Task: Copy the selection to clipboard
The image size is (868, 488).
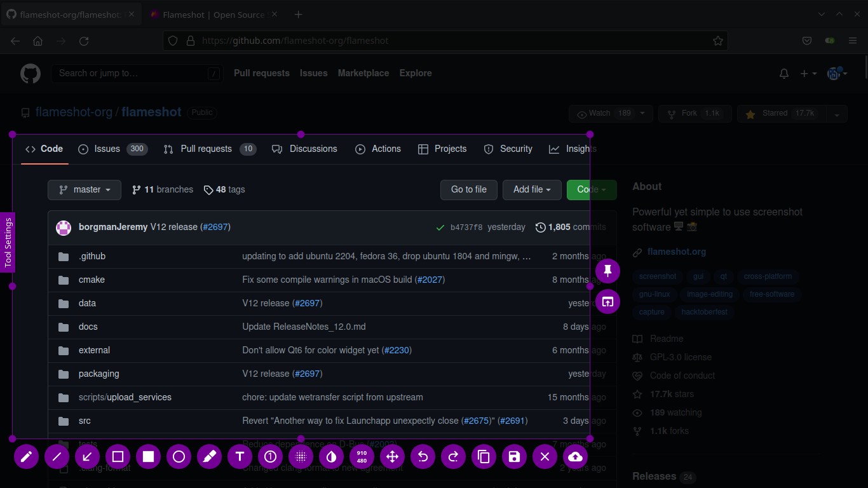Action: pyautogui.click(x=484, y=456)
